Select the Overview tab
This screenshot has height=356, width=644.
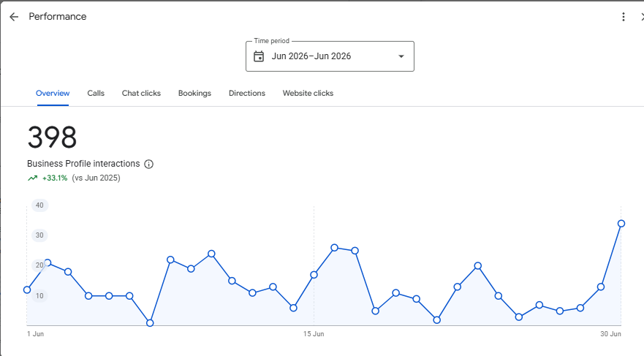pos(53,94)
